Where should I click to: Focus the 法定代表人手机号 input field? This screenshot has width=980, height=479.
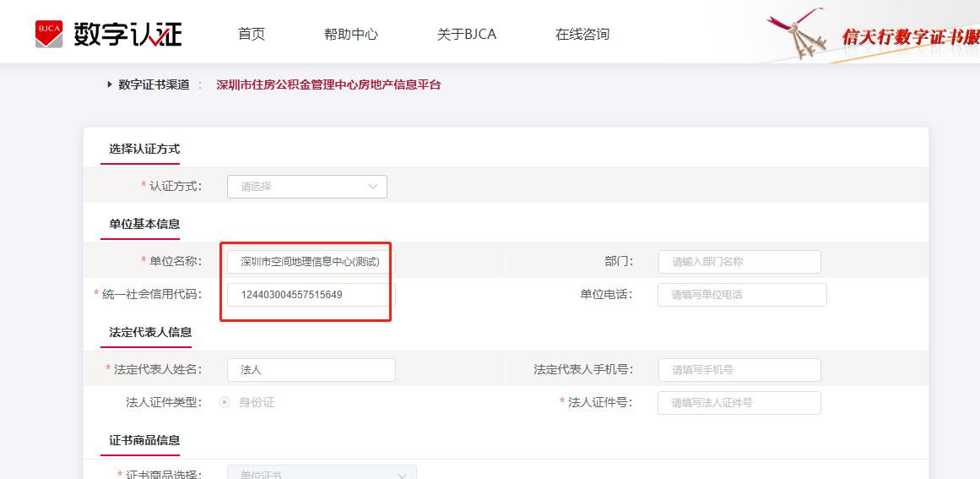click(739, 370)
